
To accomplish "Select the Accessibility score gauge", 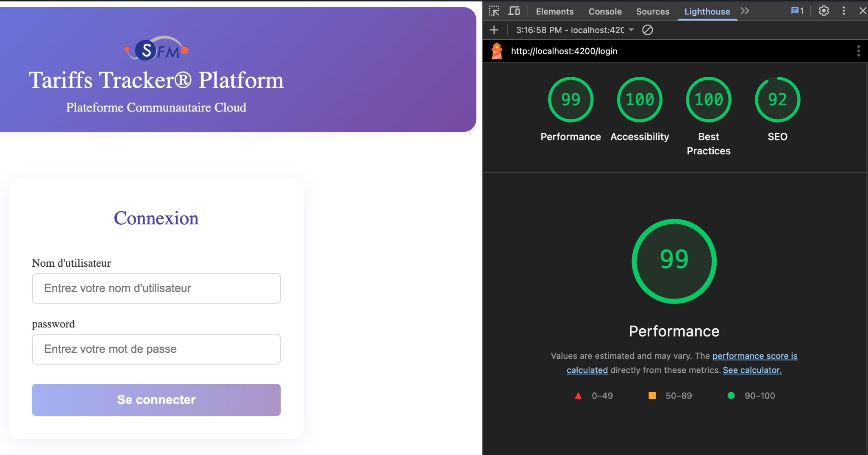I will pos(639,99).
